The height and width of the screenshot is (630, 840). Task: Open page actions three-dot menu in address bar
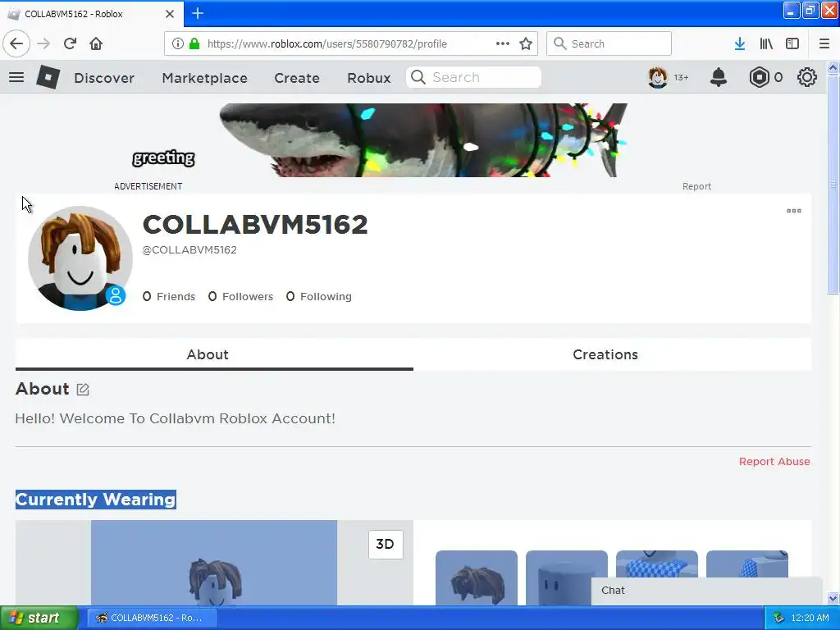click(503, 43)
